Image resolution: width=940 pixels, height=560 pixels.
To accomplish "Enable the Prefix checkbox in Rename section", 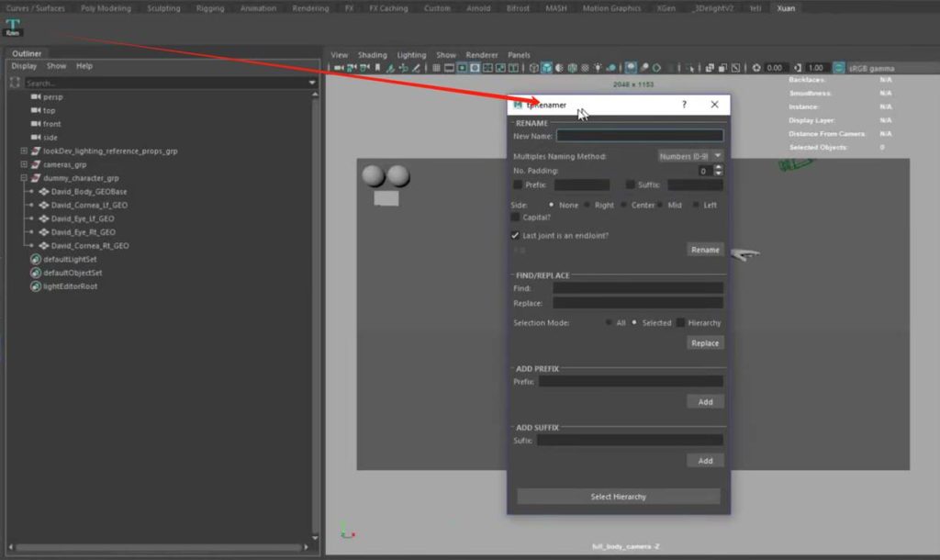I will pos(518,185).
